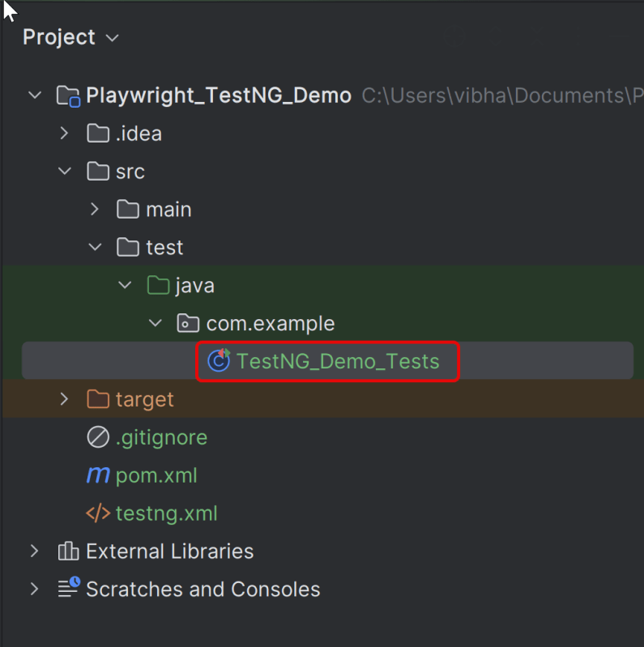Screen dimensions: 644x647
Task: Click the TestNG_Demo_Tests Java class icon
Action: pyautogui.click(x=220, y=361)
